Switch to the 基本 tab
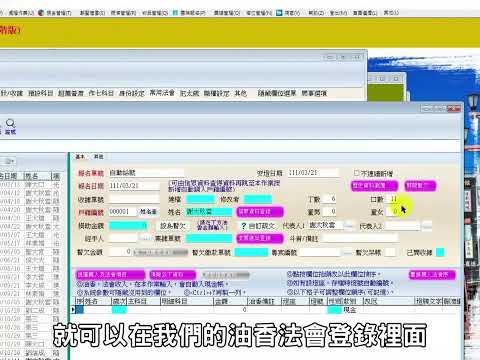Viewport: 480px width, 360px height. click(x=80, y=157)
